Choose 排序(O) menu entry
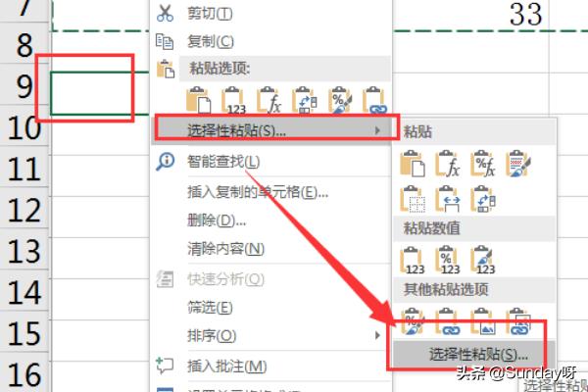 [212, 335]
